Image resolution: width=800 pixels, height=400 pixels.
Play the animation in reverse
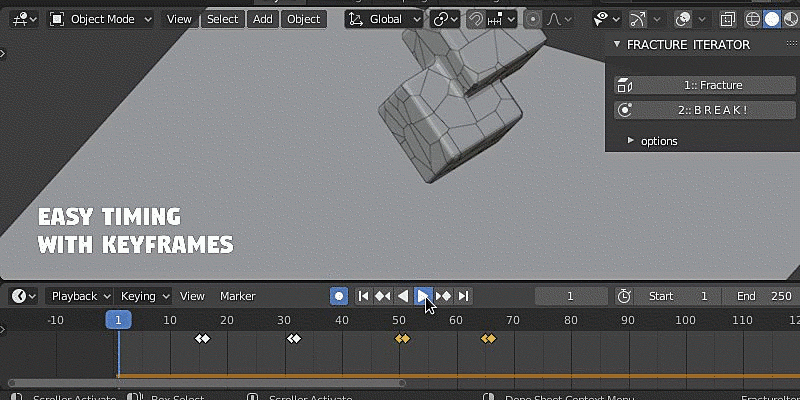403,296
